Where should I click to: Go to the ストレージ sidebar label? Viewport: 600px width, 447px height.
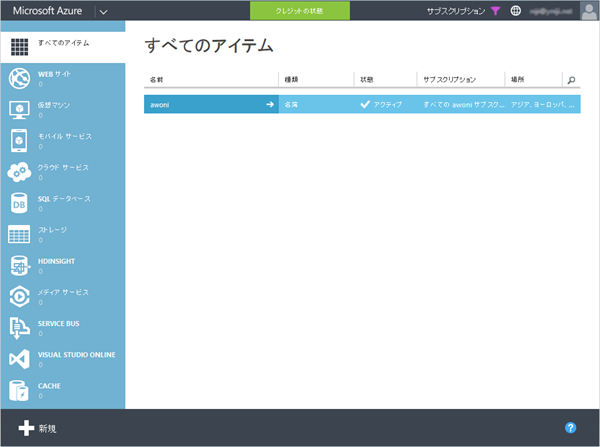tap(52, 230)
